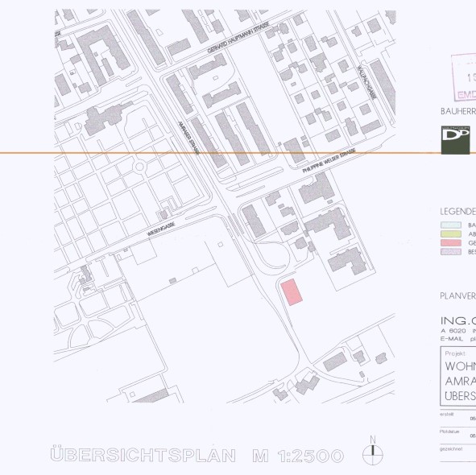This screenshot has width=476, height=475.
Task: Click the Übersichtsplan title text
Action: pos(143,454)
